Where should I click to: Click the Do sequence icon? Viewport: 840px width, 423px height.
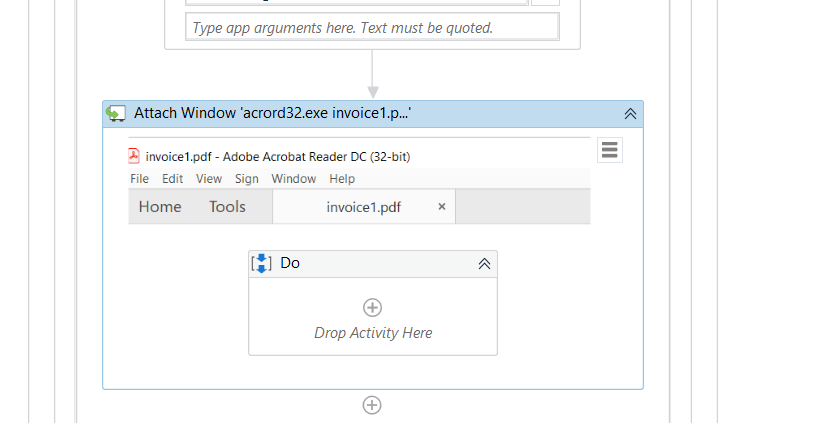[261, 263]
